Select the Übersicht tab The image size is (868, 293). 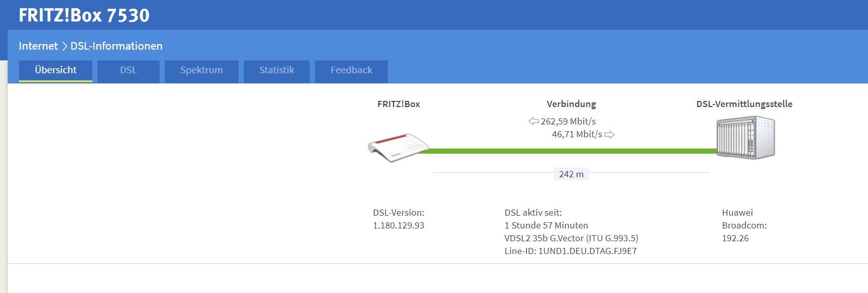55,71
